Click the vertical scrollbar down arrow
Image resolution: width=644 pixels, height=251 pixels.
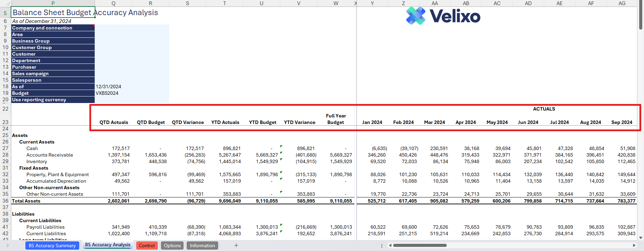click(x=641, y=238)
